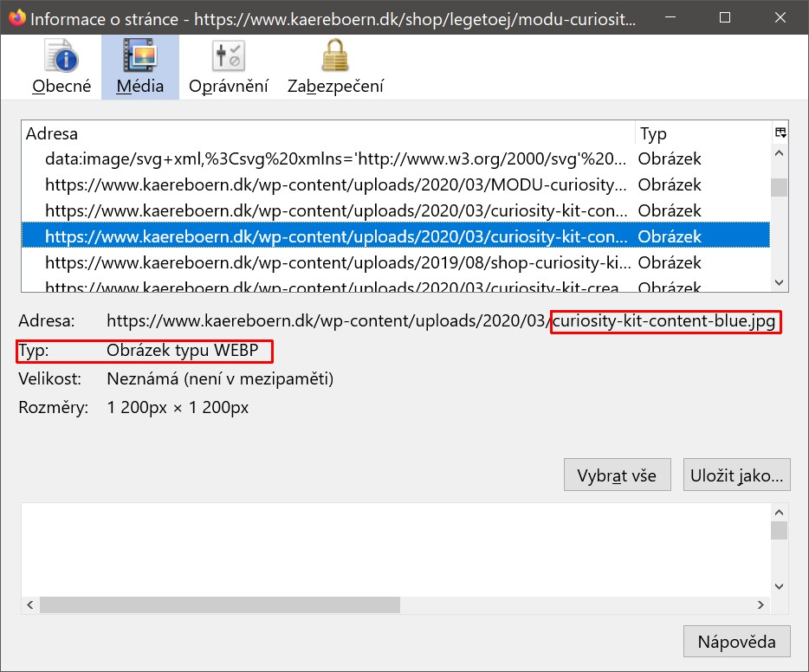Viewport: 809px width, 672px height.
Task: Click the image address URL text
Action: [x=441, y=320]
